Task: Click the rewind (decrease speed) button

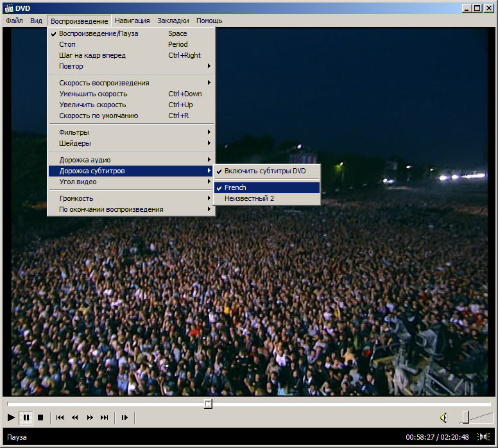Action: 74,417
